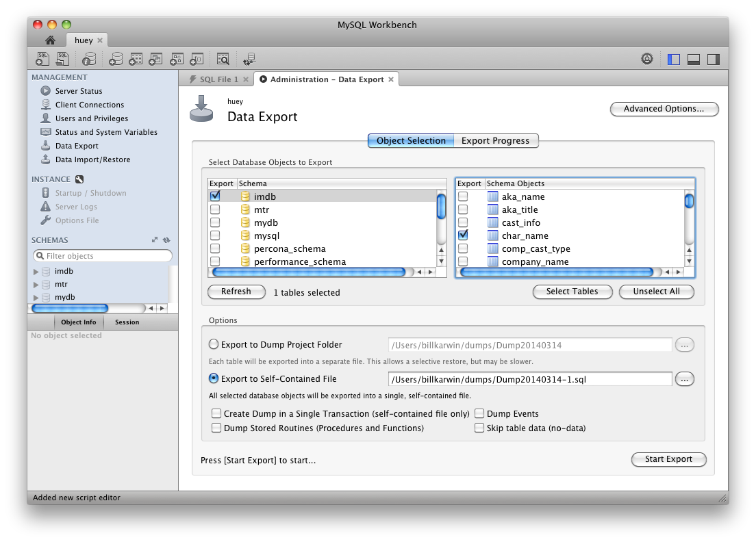Open SQL script file toolbar icon
The width and height of the screenshot is (756, 542).
pyautogui.click(x=63, y=59)
